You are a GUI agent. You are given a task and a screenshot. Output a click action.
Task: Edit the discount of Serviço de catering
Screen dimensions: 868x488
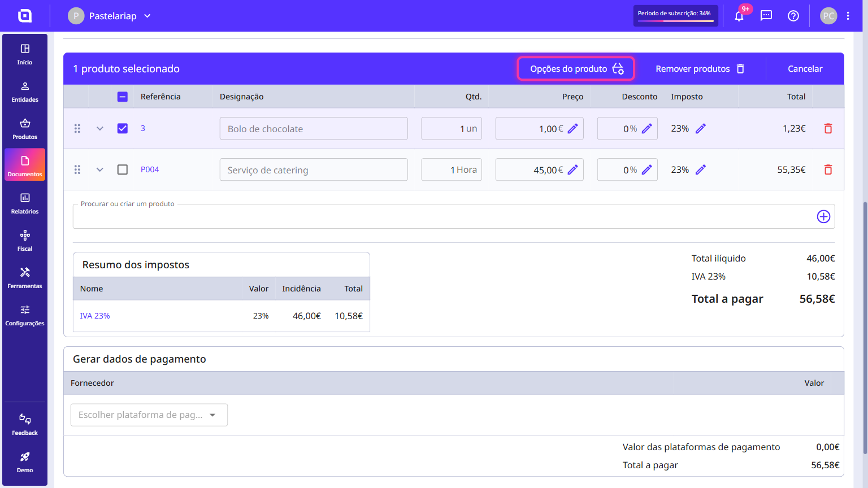[x=647, y=169]
